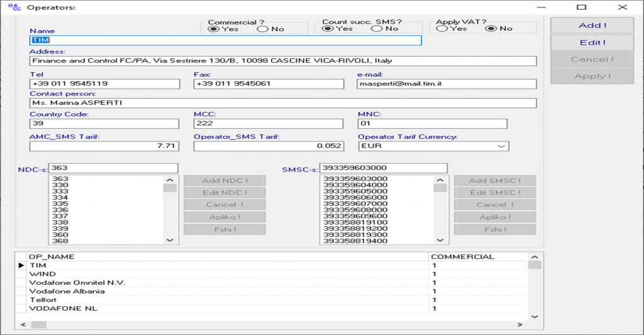Viewport: 644px width, 335px height.
Task: Click the Add ! button
Action: click(592, 25)
